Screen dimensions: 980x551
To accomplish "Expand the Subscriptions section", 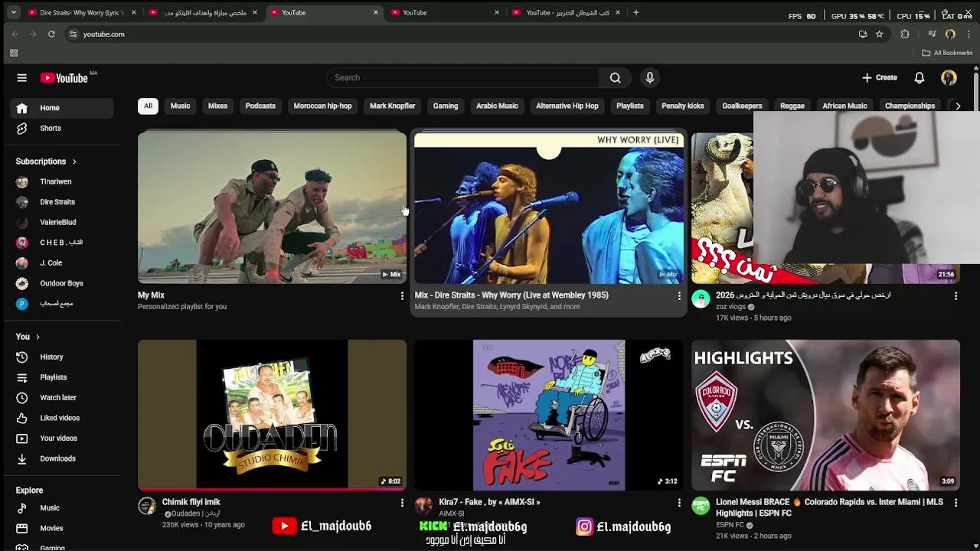I will point(47,161).
